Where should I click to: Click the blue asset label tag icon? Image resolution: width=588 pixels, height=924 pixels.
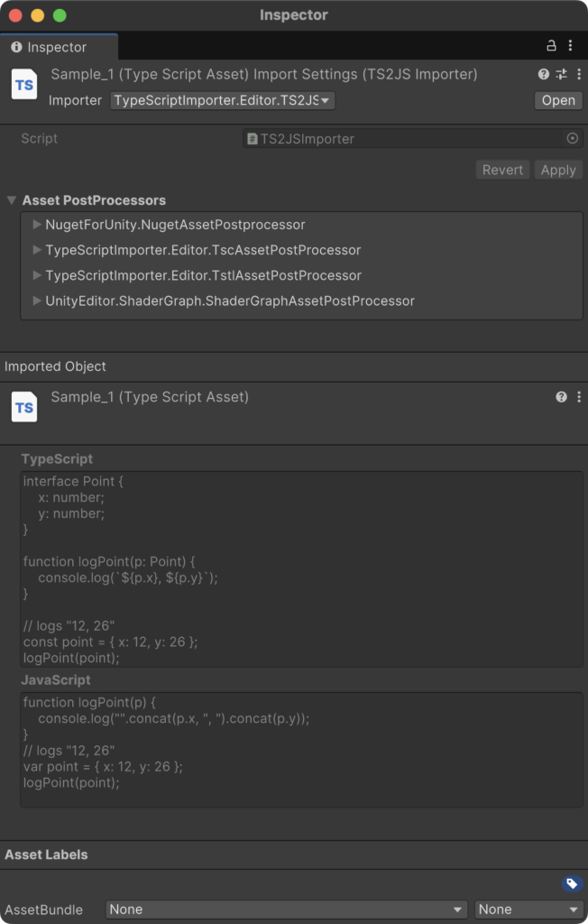click(571, 882)
